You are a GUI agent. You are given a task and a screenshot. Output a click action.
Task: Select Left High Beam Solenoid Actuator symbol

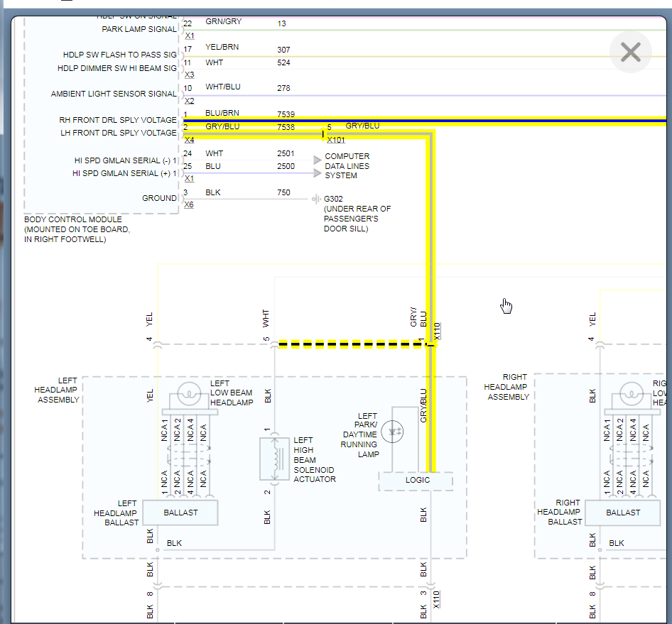tap(275, 459)
